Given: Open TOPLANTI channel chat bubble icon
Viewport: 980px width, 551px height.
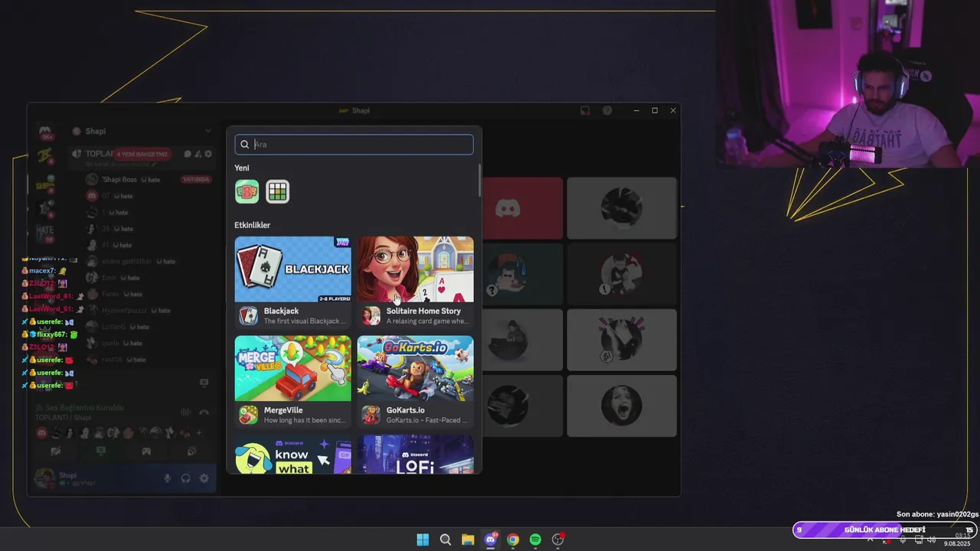Looking at the screenshot, I should [x=188, y=154].
